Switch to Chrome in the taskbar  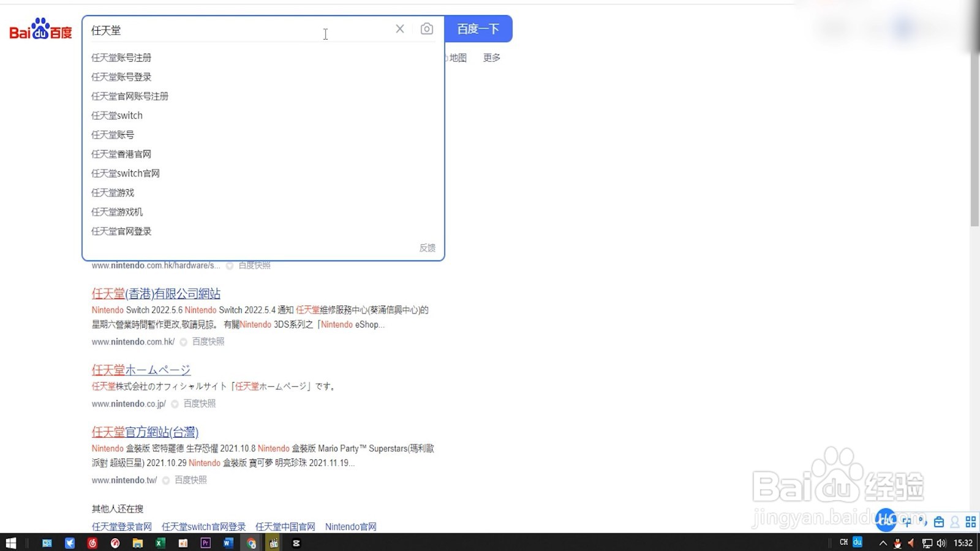tap(251, 542)
